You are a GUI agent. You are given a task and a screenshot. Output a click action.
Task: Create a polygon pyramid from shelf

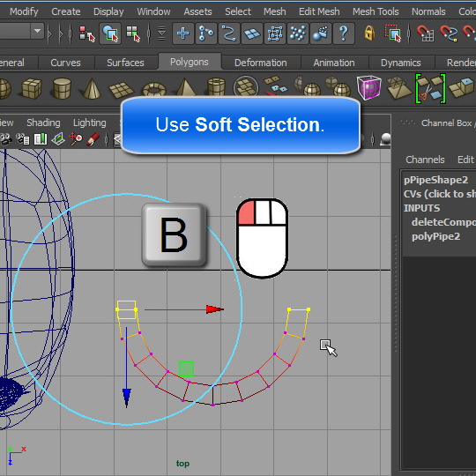click(x=186, y=86)
